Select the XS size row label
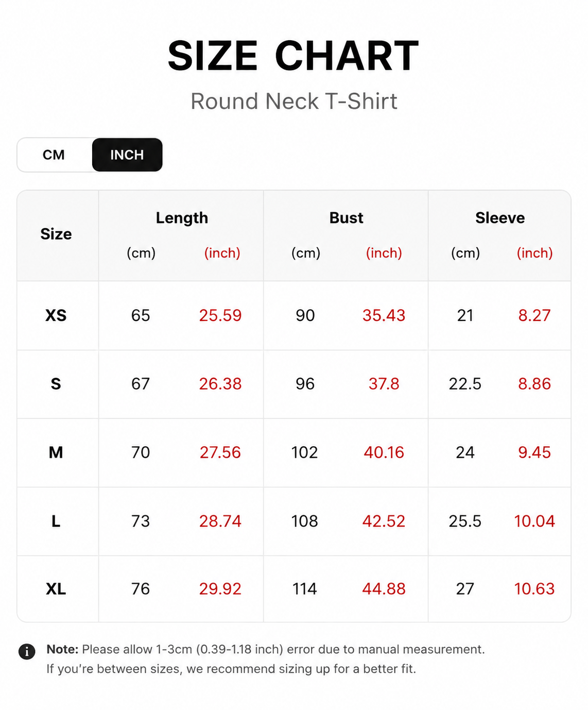Viewport: 588px width, 710px height. 56,315
